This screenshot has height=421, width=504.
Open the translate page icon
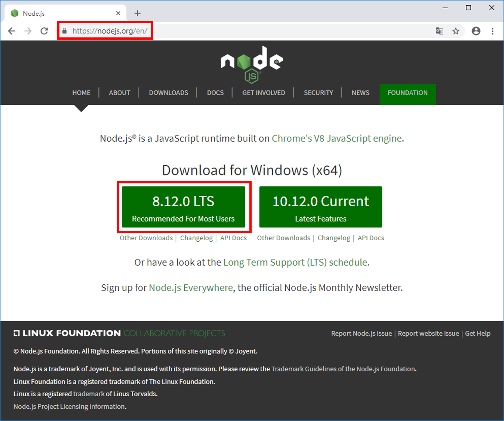[x=439, y=31]
